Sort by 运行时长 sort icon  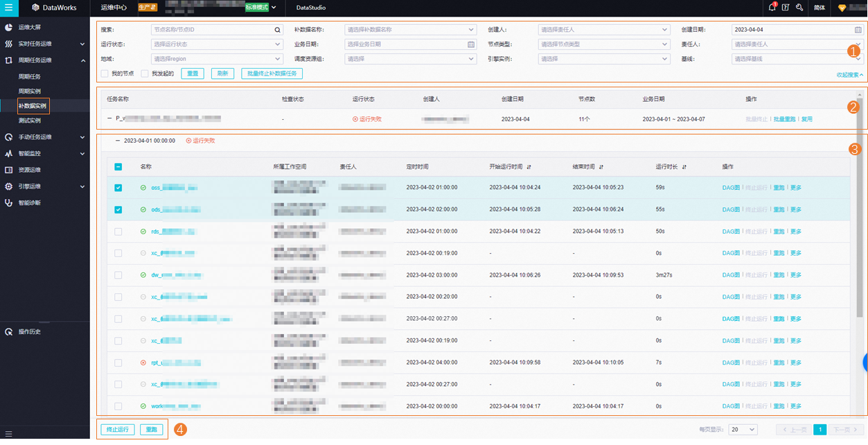pyautogui.click(x=684, y=167)
